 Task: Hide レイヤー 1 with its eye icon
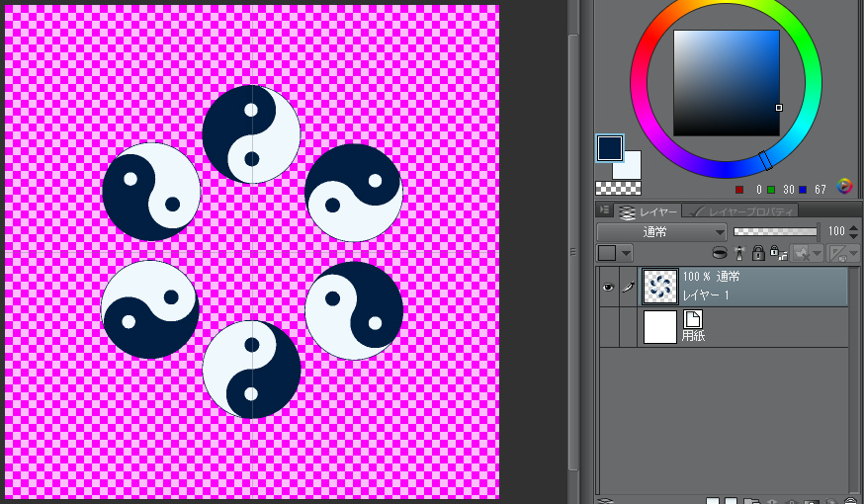[x=608, y=287]
